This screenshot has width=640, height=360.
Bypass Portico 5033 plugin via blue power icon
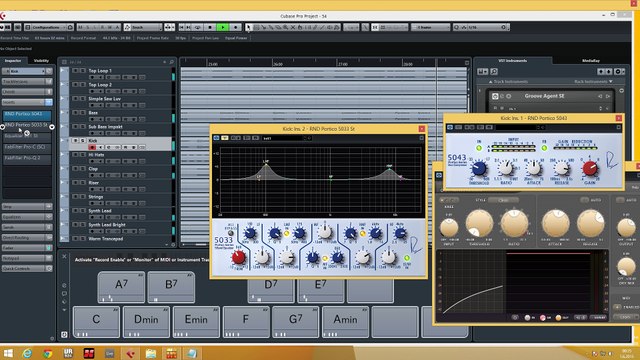pyautogui.click(x=216, y=138)
